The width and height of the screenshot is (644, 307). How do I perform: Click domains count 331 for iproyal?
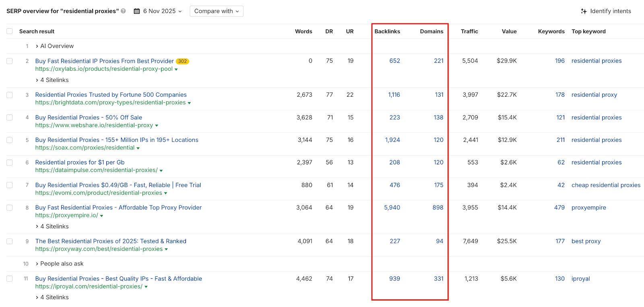point(439,278)
